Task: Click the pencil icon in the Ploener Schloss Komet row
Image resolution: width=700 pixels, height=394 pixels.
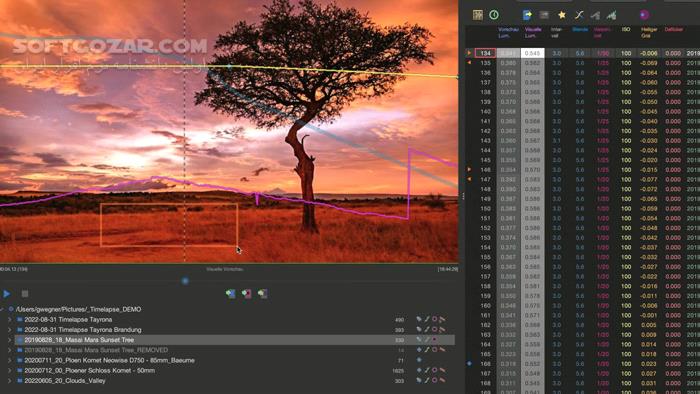Action: pos(427,370)
